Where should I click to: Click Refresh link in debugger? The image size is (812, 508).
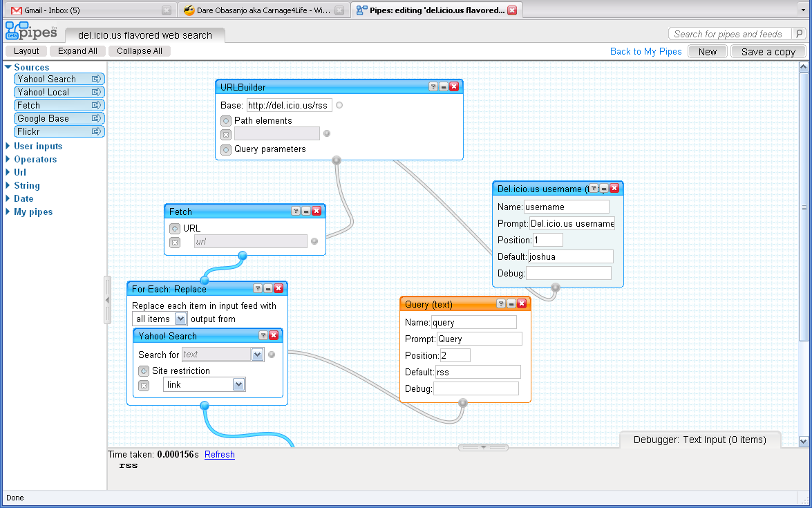pyautogui.click(x=220, y=454)
